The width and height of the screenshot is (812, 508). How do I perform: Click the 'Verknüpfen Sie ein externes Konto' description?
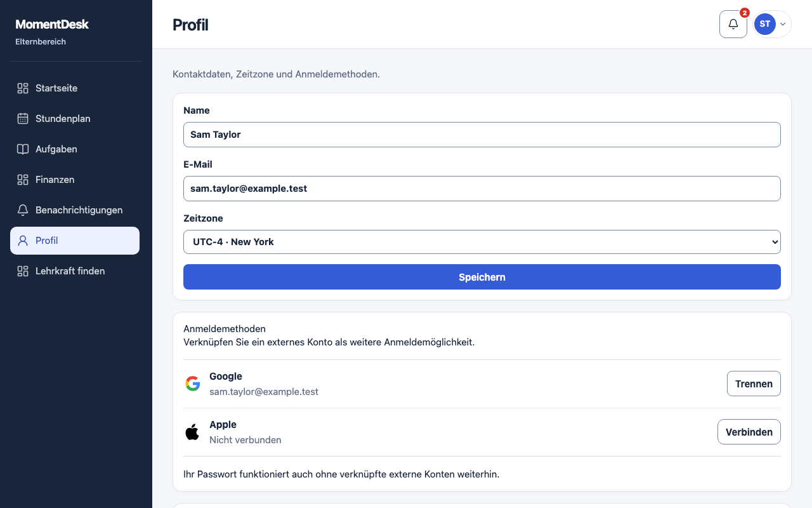329,342
